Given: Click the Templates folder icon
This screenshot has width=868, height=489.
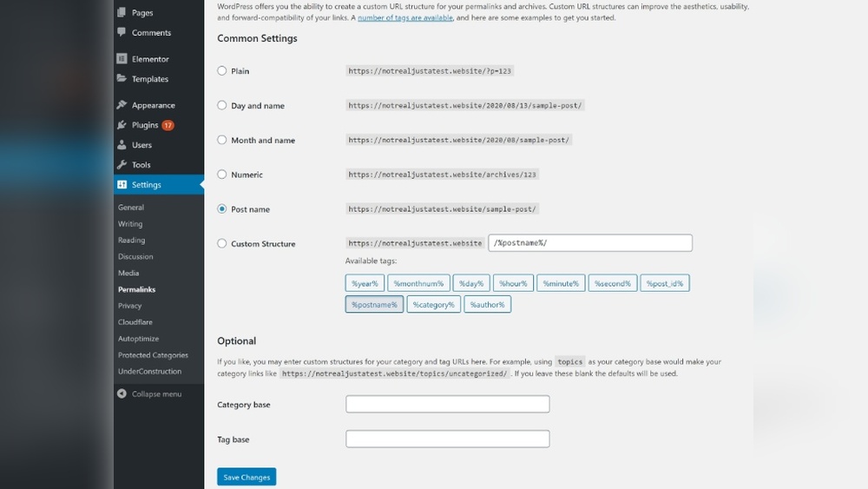Looking at the screenshot, I should pyautogui.click(x=122, y=79).
